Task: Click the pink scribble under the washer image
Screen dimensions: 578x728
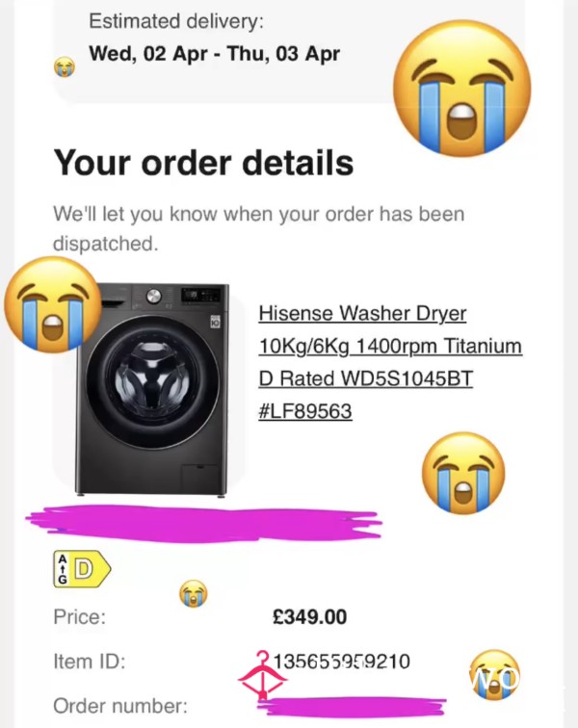Action: point(204,523)
